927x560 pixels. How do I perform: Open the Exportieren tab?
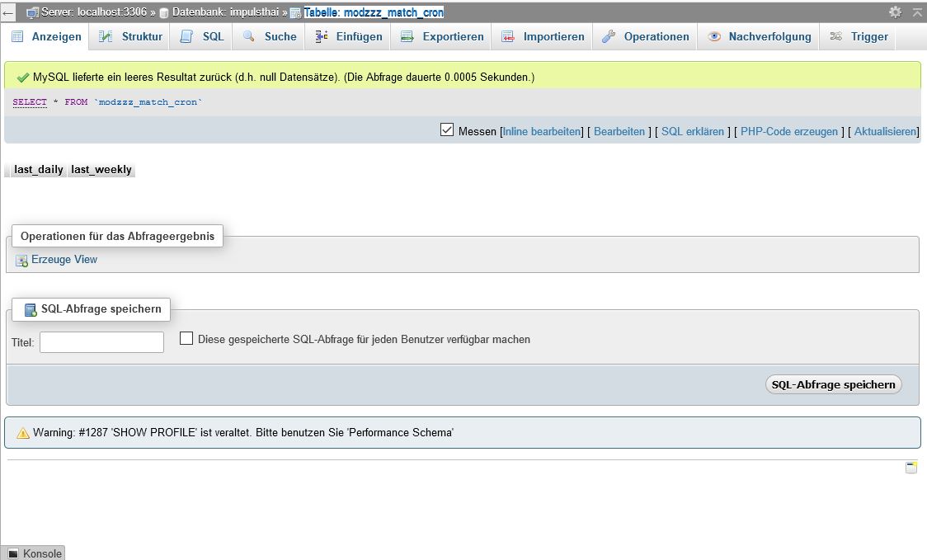pos(443,36)
